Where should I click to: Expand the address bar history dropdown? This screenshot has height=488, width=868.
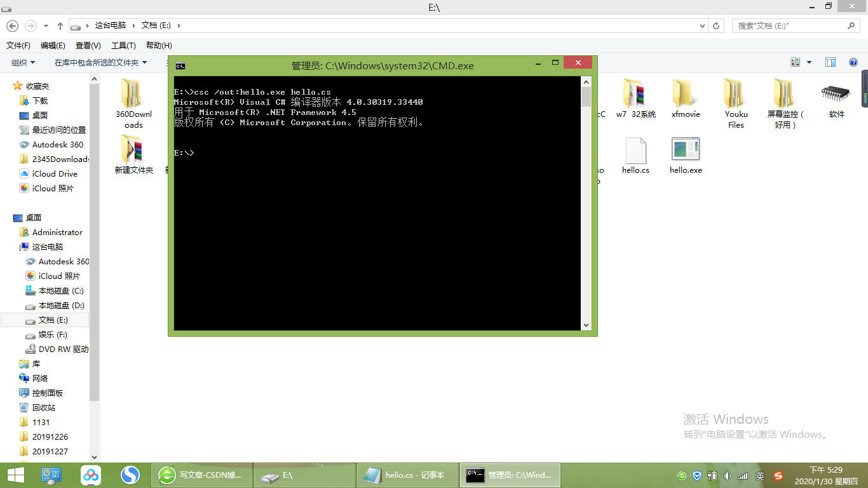[702, 26]
